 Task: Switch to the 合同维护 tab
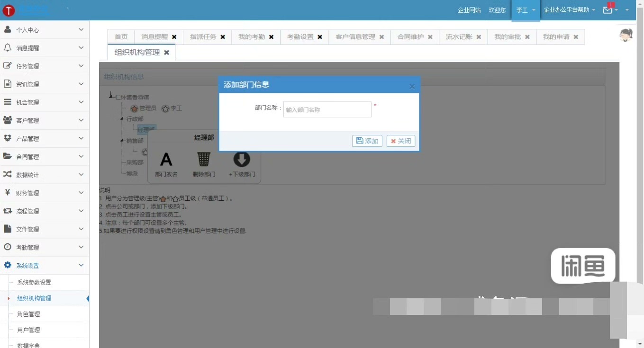click(x=415, y=37)
